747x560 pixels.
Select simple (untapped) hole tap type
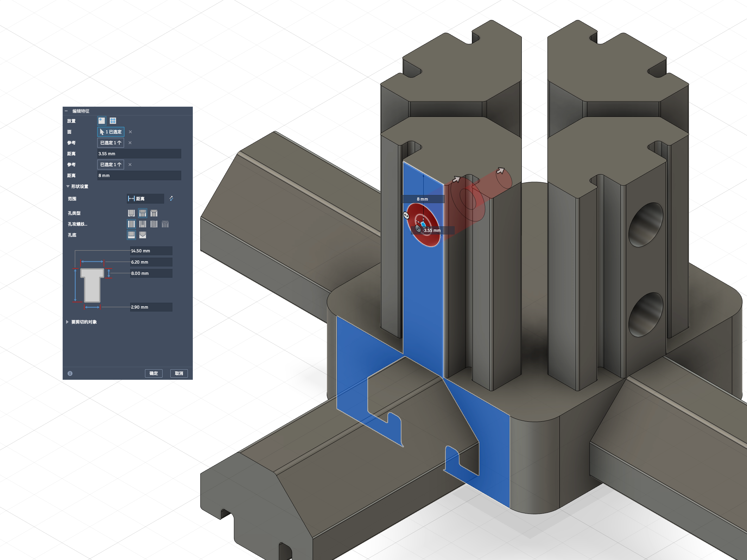coord(131,224)
